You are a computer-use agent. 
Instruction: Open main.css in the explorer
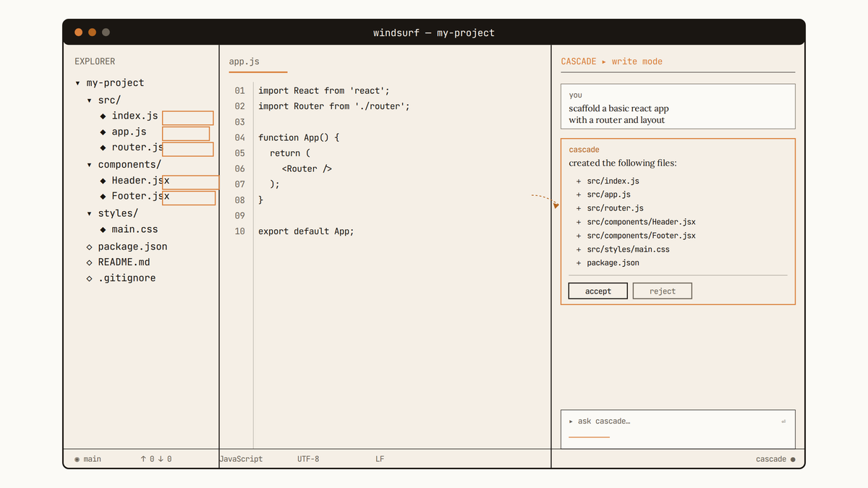[135, 229]
